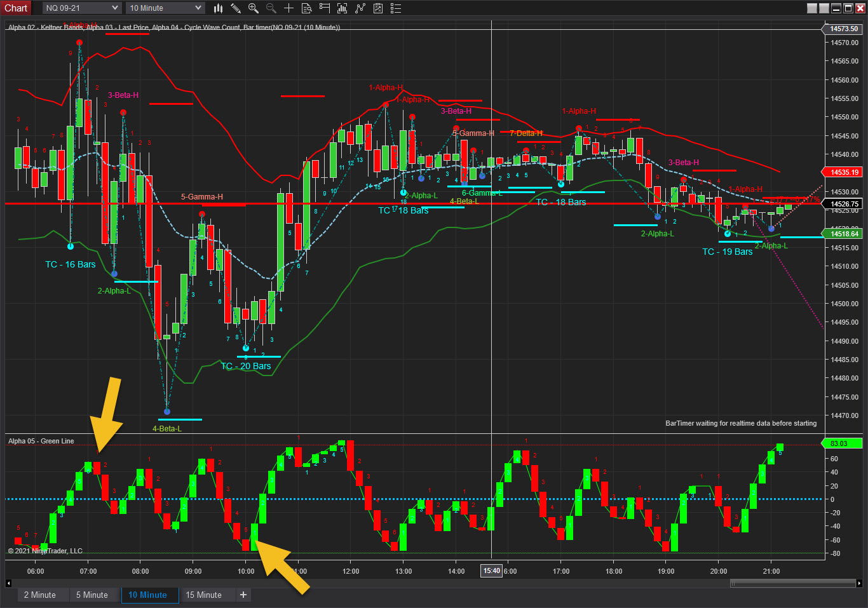Click the 14535.19 red price marker
The height and width of the screenshot is (608, 868).
tap(843, 172)
